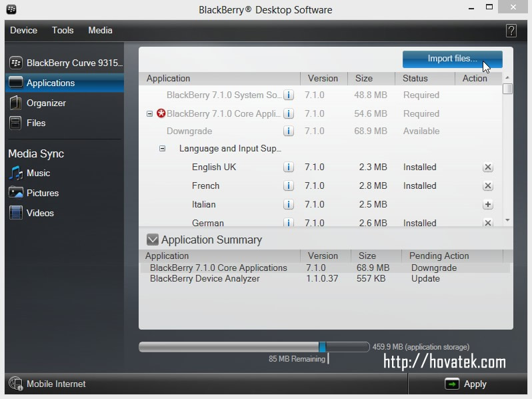
Task: Show info for German language
Action: 289,222
